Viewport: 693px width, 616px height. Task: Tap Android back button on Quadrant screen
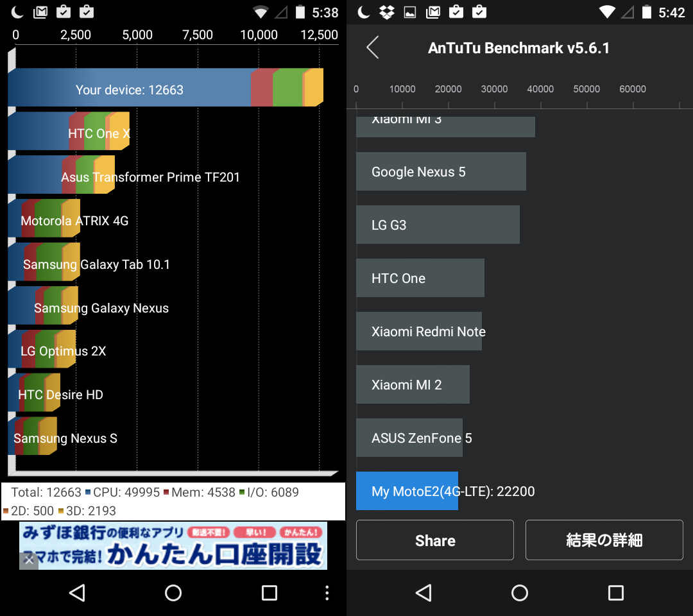[78, 593]
